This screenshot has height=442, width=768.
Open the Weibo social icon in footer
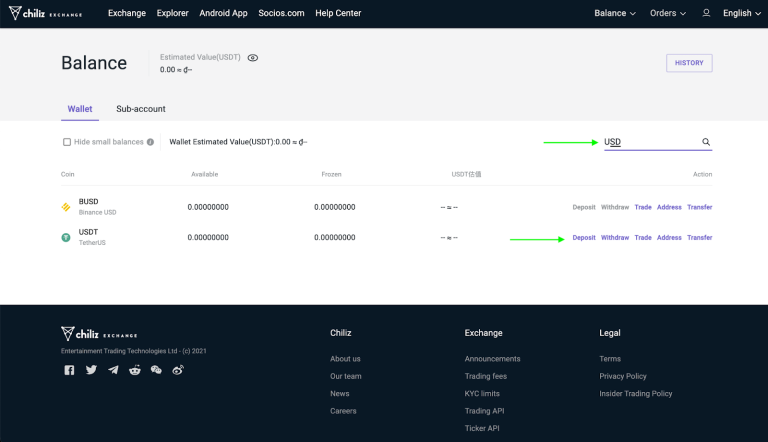click(x=178, y=370)
